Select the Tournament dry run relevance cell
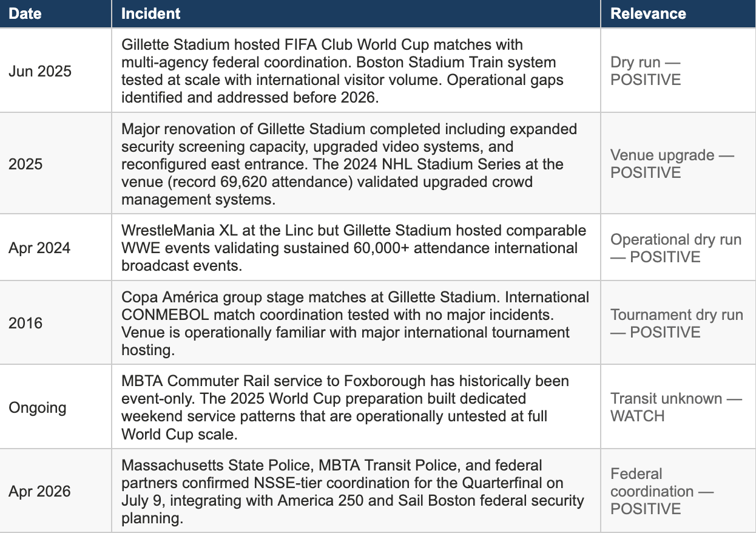 pos(678,323)
